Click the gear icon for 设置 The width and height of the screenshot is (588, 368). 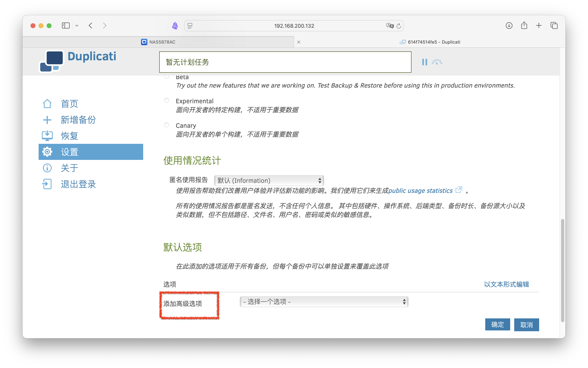pos(47,152)
